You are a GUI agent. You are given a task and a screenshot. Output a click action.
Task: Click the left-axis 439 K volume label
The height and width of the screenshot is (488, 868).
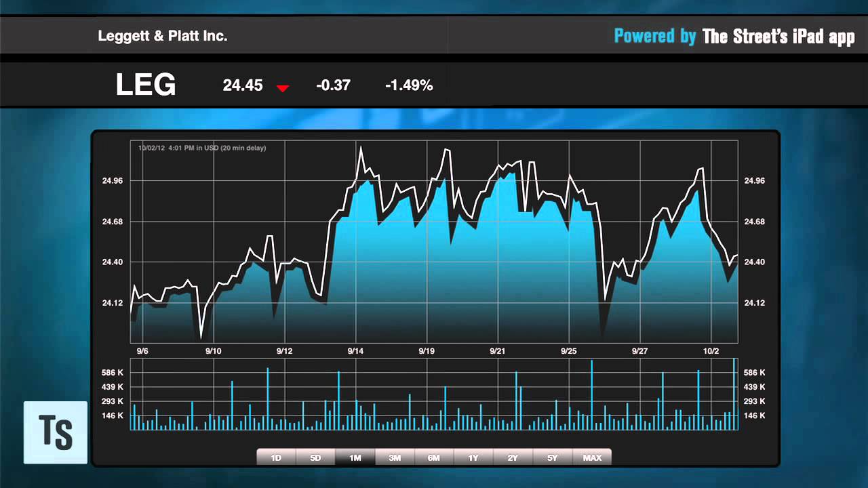point(113,387)
